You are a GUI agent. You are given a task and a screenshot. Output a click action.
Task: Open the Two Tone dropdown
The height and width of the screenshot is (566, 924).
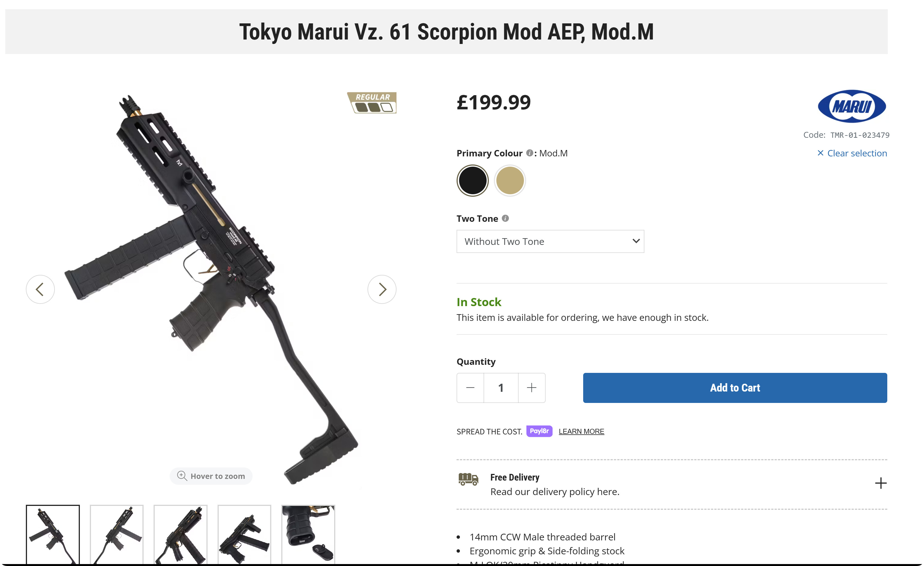(x=550, y=242)
